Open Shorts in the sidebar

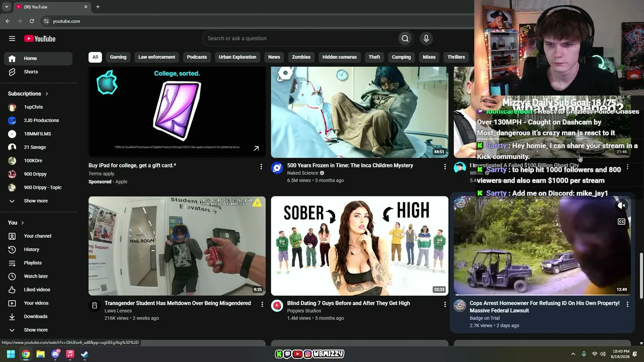pos(38,72)
